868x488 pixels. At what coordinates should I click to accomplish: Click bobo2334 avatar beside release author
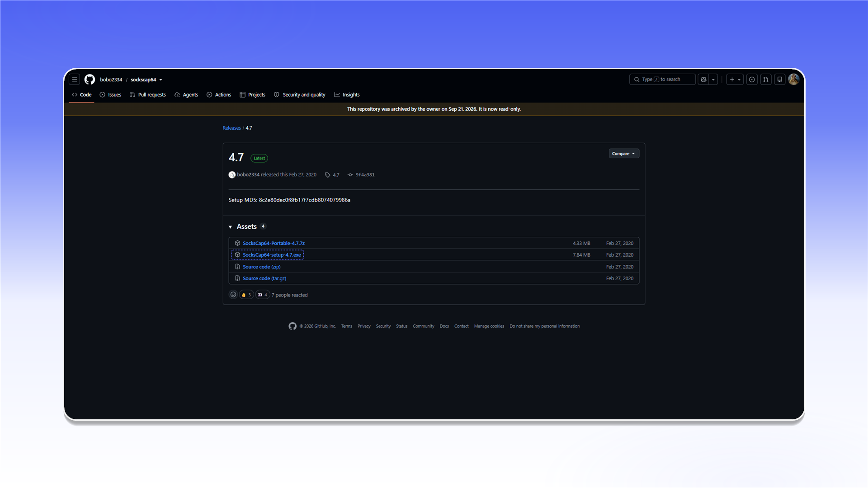pyautogui.click(x=232, y=175)
